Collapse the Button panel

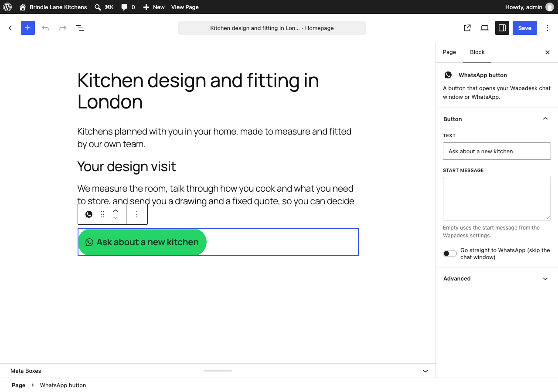tap(497, 119)
